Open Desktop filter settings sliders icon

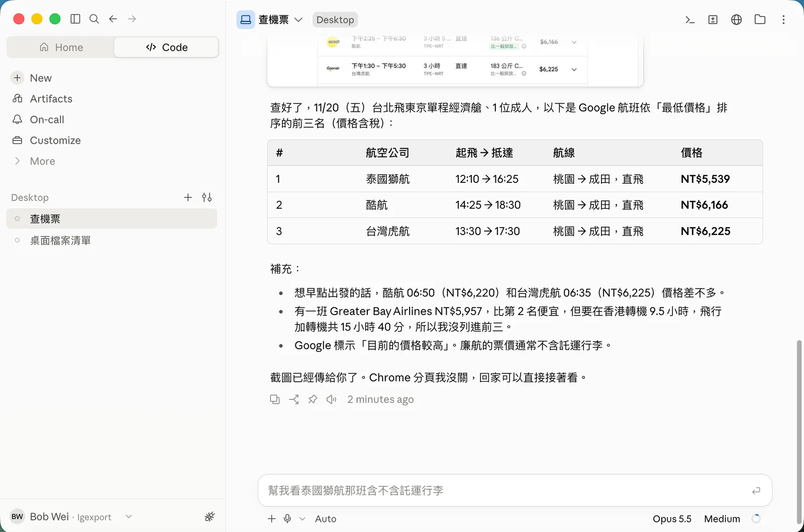[x=207, y=197]
